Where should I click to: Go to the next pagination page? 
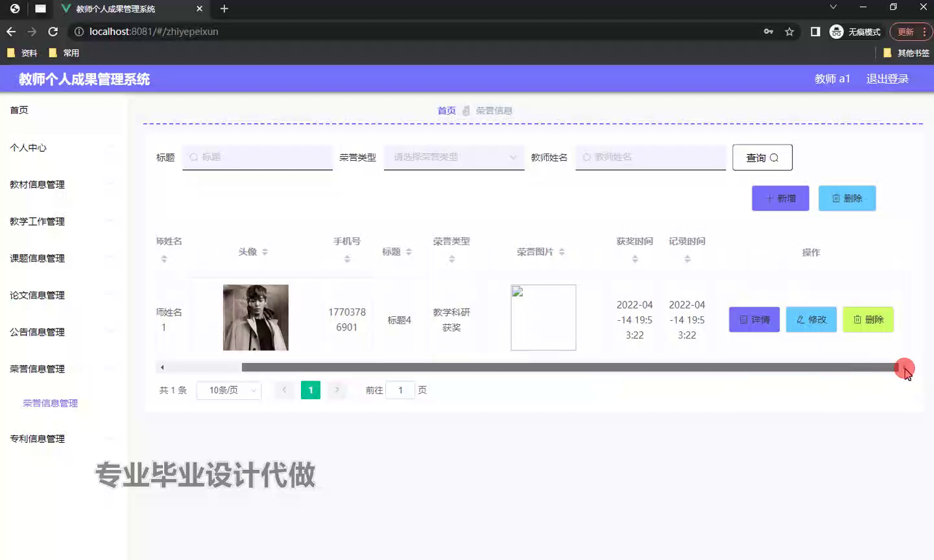pos(337,390)
